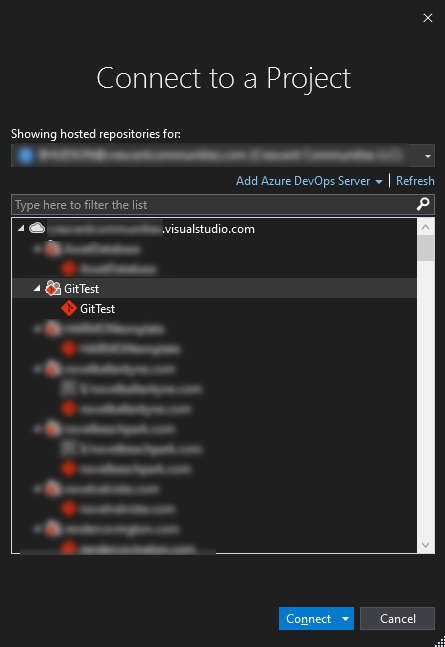
Task: Collapse the visualstudio.com server node
Action: pos(21,228)
